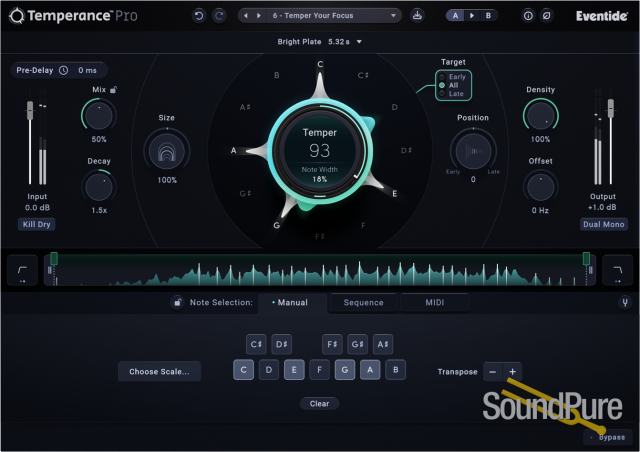Click the Position knob

473,151
